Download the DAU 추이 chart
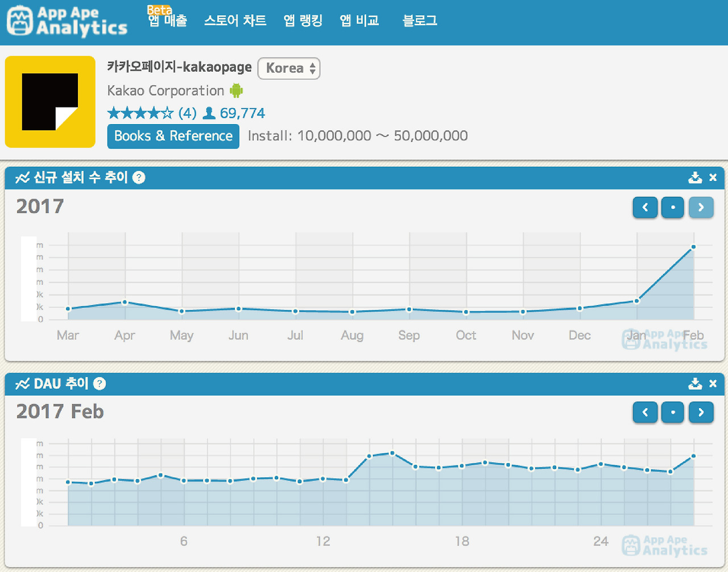 695,384
